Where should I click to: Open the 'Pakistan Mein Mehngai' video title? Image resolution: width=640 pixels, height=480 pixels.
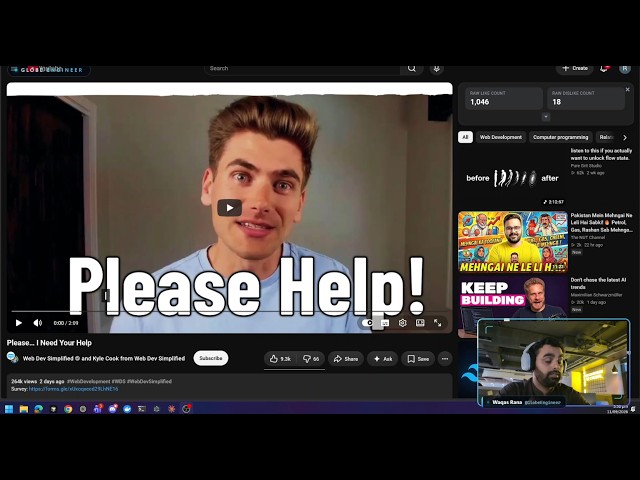click(x=601, y=223)
